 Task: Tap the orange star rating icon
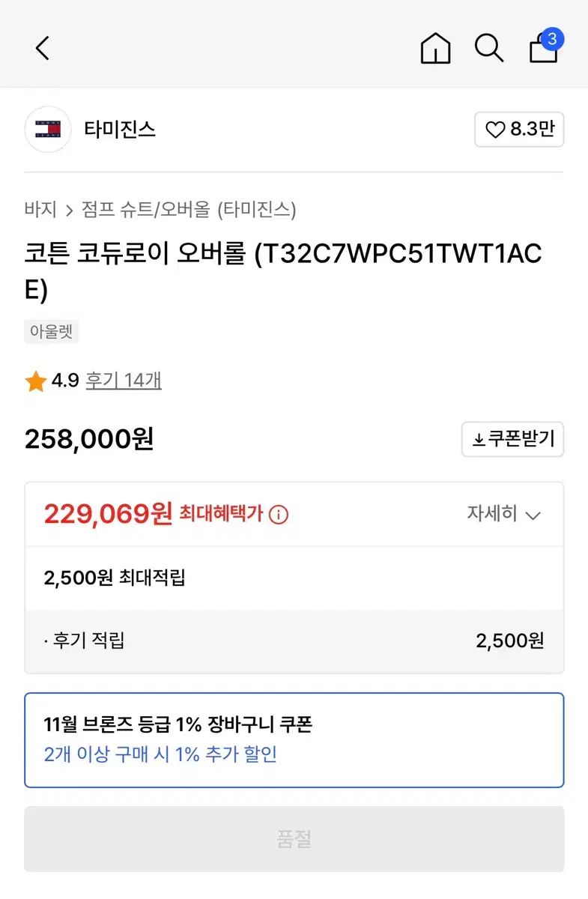tap(36, 381)
